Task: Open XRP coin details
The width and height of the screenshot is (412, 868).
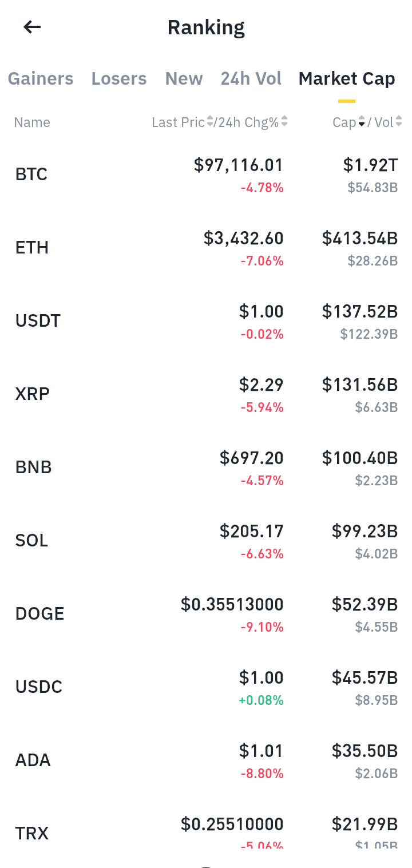Action: 206,394
